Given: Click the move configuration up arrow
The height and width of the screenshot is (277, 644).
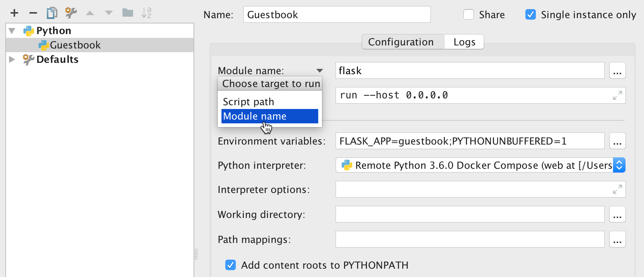Looking at the screenshot, I should click(x=90, y=13).
